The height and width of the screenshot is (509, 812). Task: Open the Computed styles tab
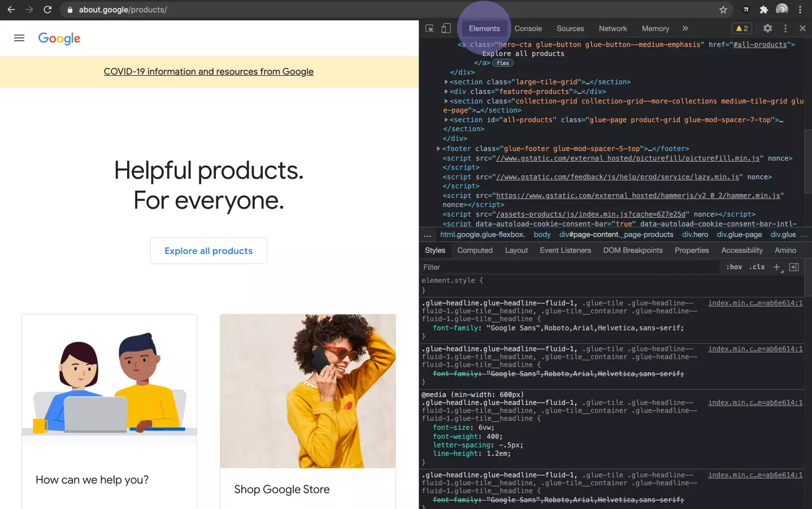[475, 250]
